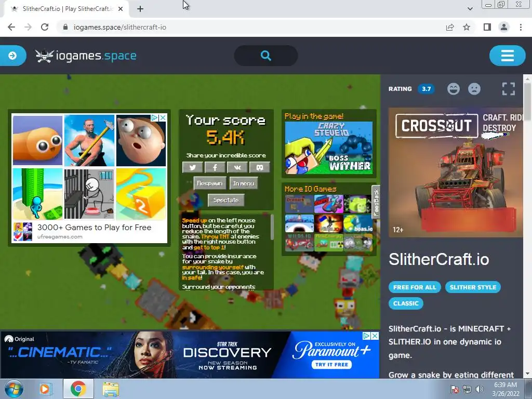Click the 3.7 rating badge
The width and height of the screenshot is (532, 399).
pyautogui.click(x=426, y=89)
